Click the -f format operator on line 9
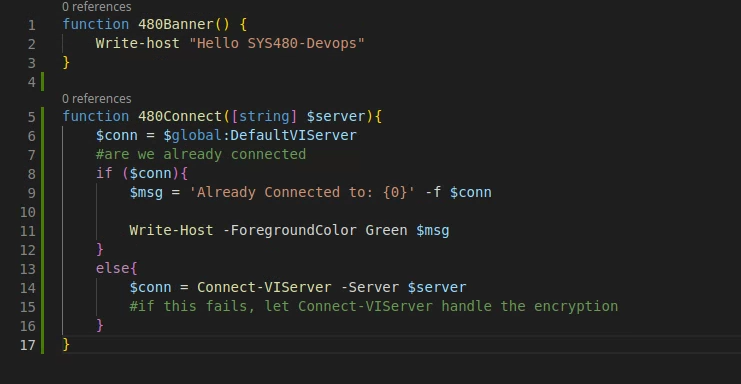 (433, 192)
